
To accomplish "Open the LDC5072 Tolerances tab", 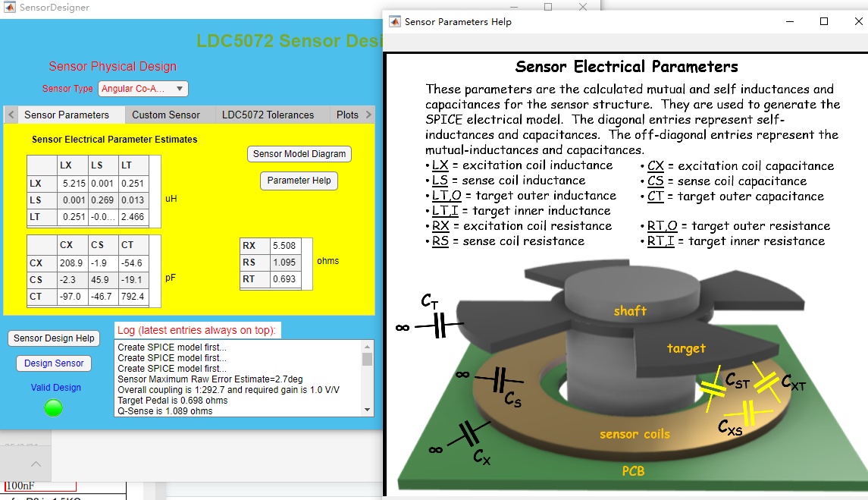I will point(268,115).
